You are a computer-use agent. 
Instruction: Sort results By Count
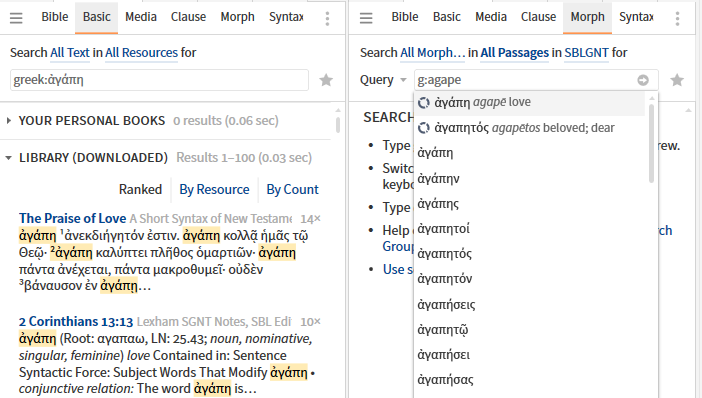(292, 189)
